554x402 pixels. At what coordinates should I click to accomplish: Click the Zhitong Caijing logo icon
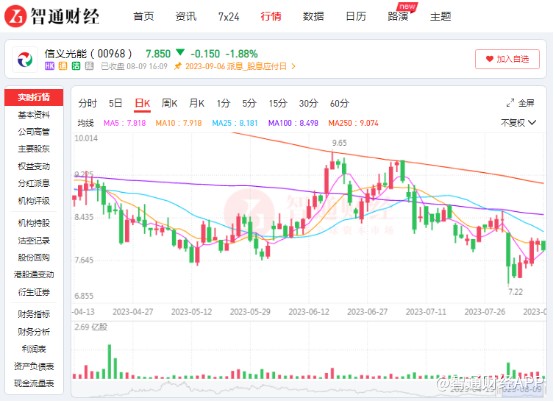click(x=16, y=16)
